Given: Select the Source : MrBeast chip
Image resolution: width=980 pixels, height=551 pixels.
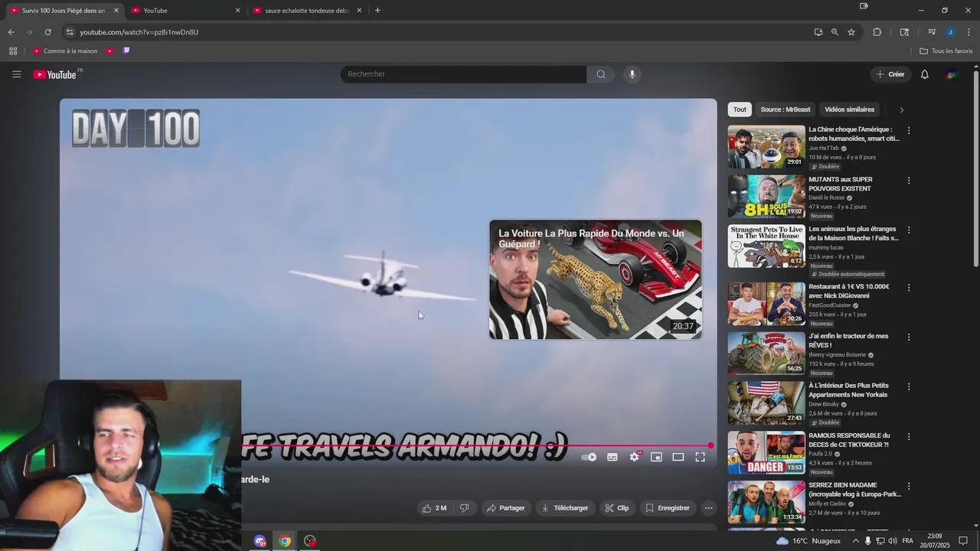Looking at the screenshot, I should pyautogui.click(x=786, y=109).
